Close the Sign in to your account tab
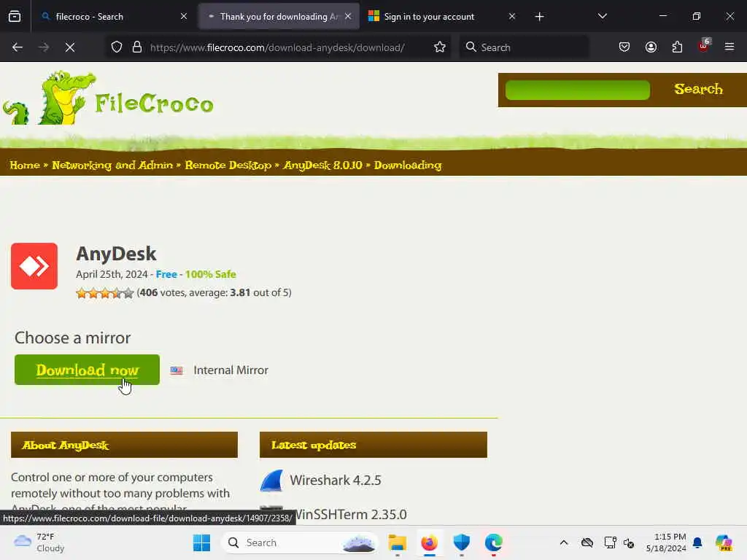This screenshot has height=560, width=747. tap(512, 17)
